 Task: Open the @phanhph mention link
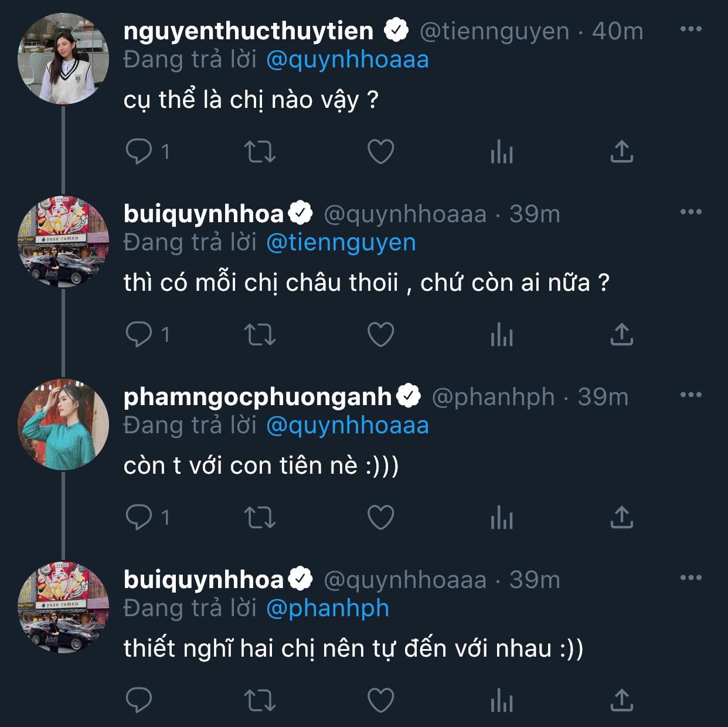click(x=328, y=608)
